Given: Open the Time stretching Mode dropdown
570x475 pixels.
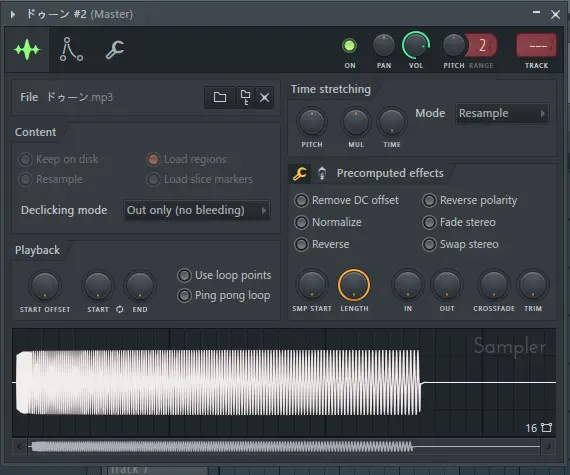Looking at the screenshot, I should pos(502,113).
